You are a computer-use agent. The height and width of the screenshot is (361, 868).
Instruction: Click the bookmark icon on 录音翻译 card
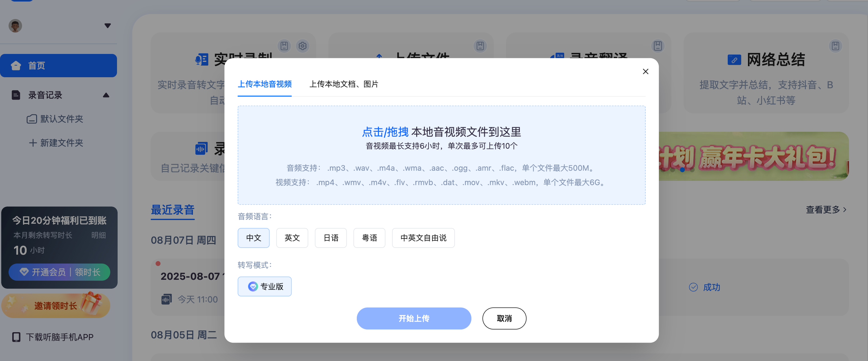pyautogui.click(x=658, y=46)
